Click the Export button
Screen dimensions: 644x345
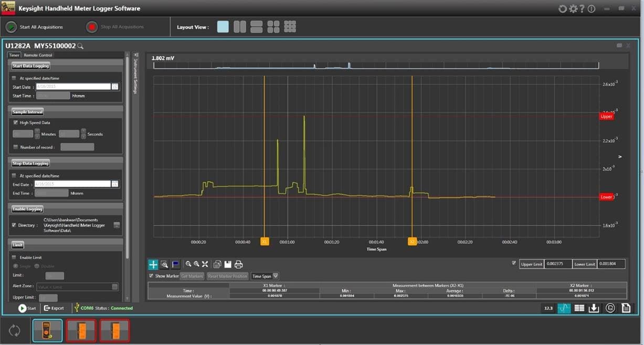coord(53,308)
